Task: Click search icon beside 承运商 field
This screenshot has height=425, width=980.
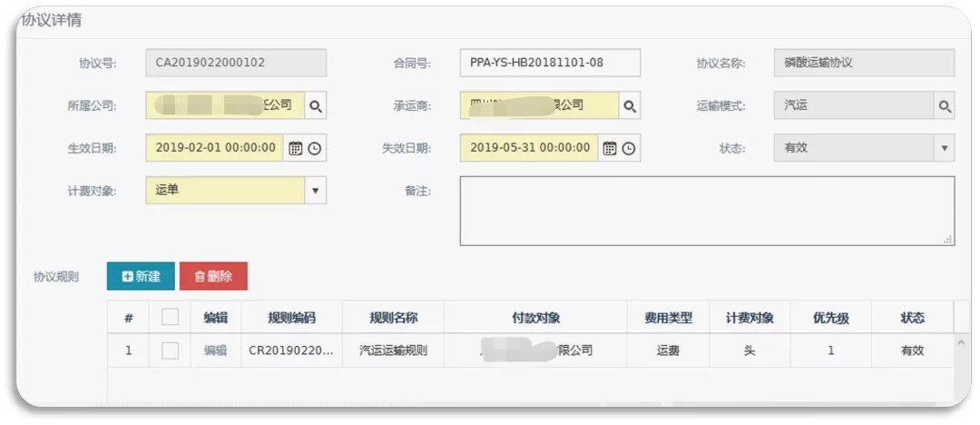Action: pyautogui.click(x=629, y=106)
